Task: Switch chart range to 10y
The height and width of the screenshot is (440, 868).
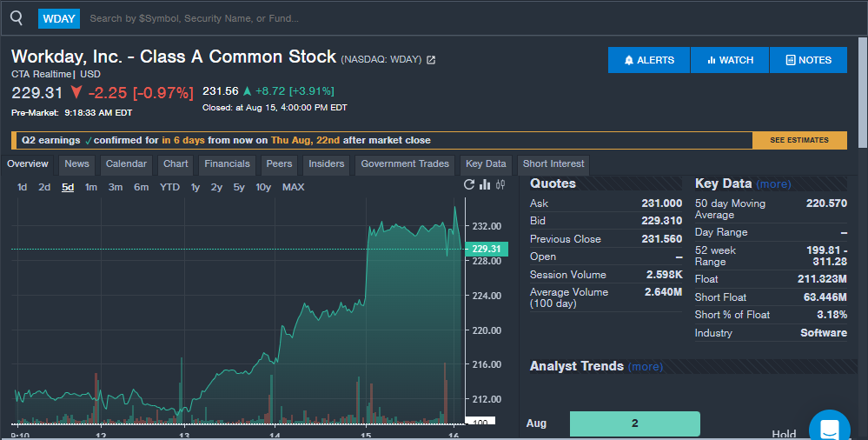Action: [x=263, y=187]
